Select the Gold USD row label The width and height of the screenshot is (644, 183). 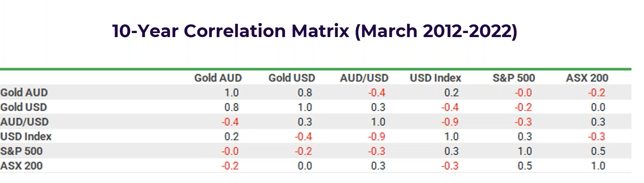tap(23, 107)
